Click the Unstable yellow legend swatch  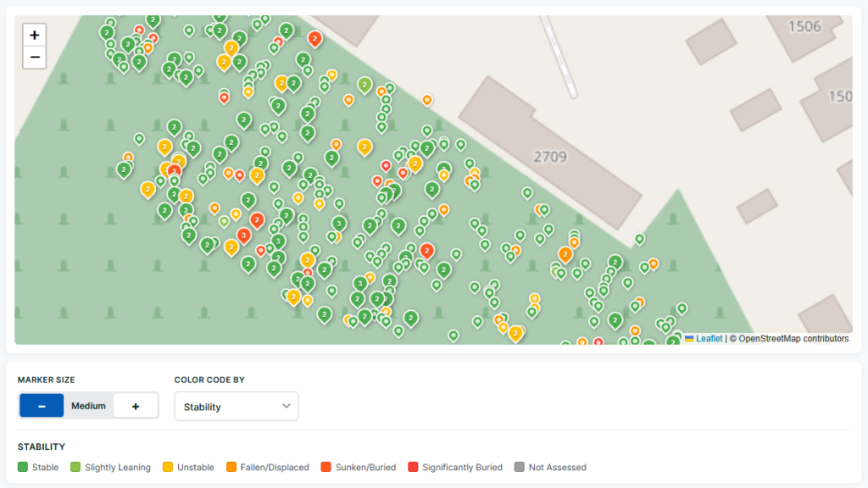pyautogui.click(x=168, y=467)
